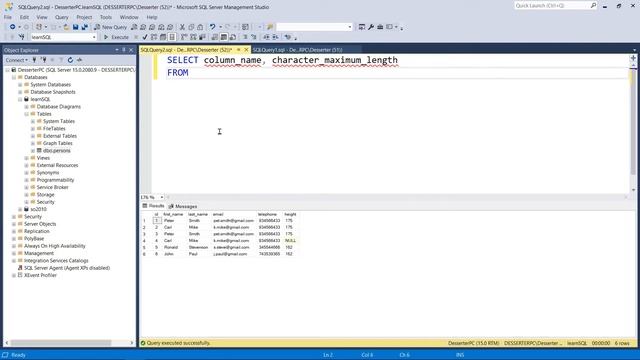Click the 'NULL' height cell

click(290, 241)
